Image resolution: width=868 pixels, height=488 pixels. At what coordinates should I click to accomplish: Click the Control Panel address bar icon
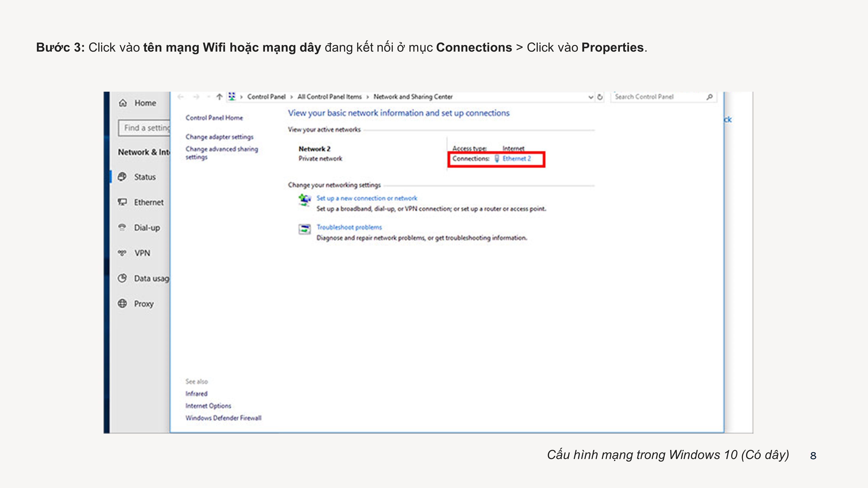pyautogui.click(x=232, y=97)
